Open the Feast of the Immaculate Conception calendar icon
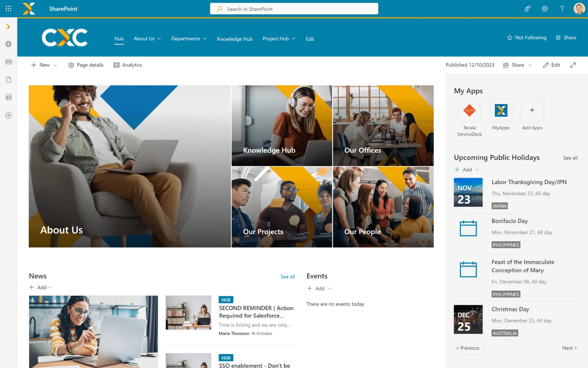 468,269
